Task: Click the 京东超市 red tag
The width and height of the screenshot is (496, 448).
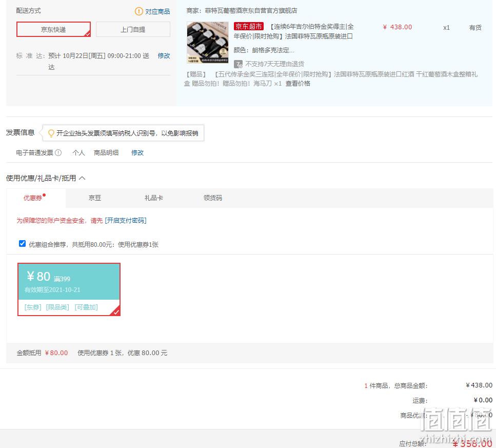Action: [249, 26]
